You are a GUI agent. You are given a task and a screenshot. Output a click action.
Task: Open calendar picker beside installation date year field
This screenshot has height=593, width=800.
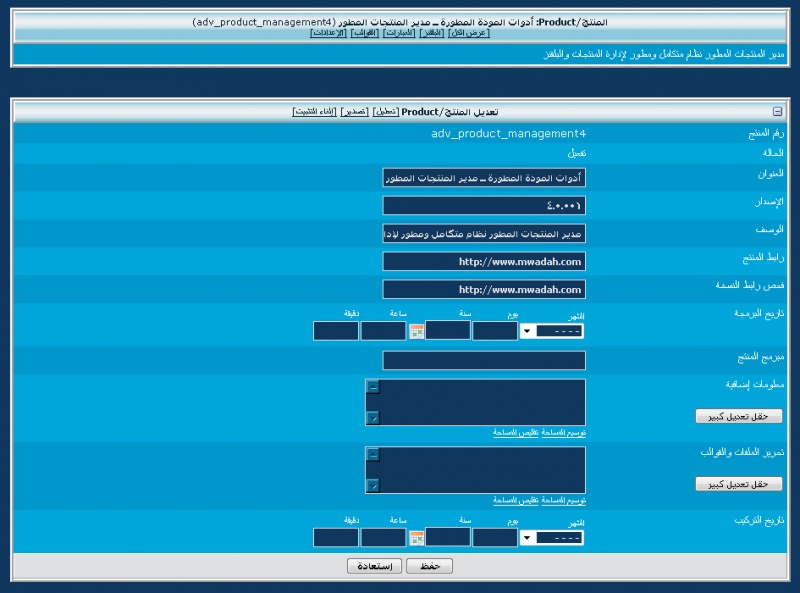[x=417, y=538]
